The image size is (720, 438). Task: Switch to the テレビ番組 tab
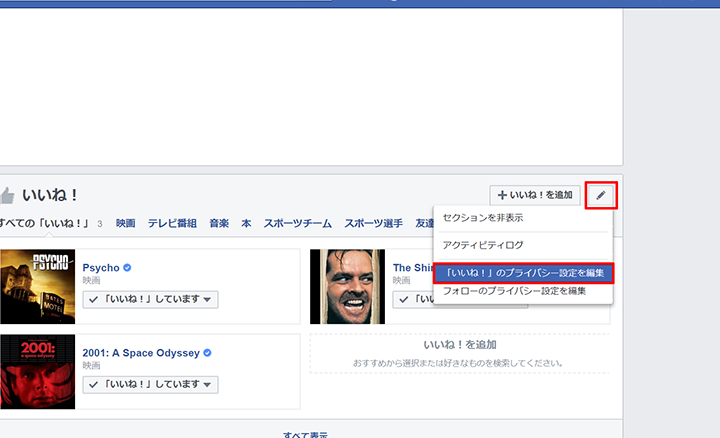(x=172, y=223)
